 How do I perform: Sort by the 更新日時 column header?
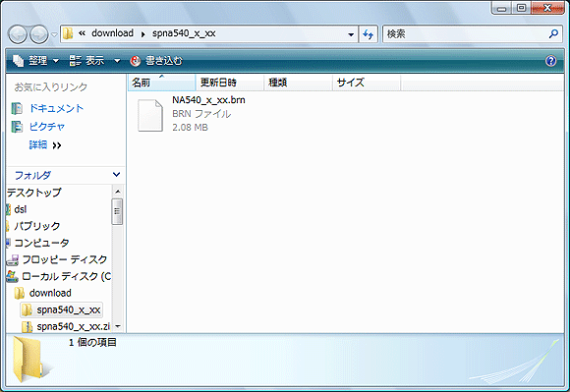(x=229, y=83)
